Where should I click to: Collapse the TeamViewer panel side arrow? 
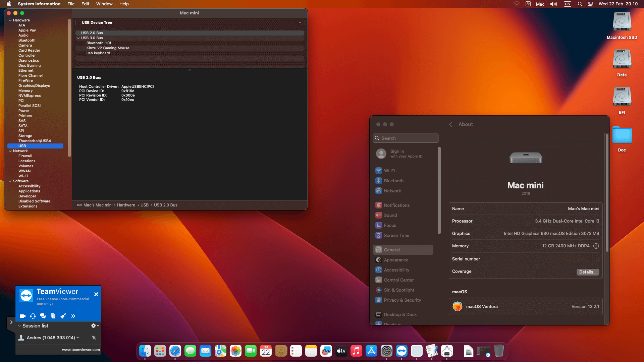pyautogui.click(x=11, y=322)
